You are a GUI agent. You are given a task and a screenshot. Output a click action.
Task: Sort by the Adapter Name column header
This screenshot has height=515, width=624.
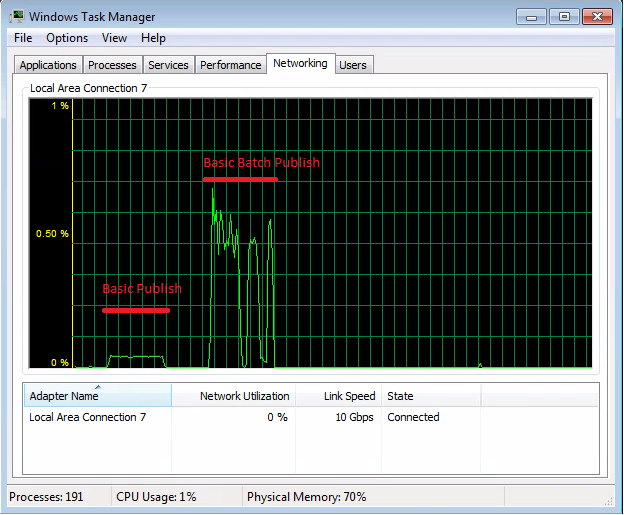(x=98, y=396)
